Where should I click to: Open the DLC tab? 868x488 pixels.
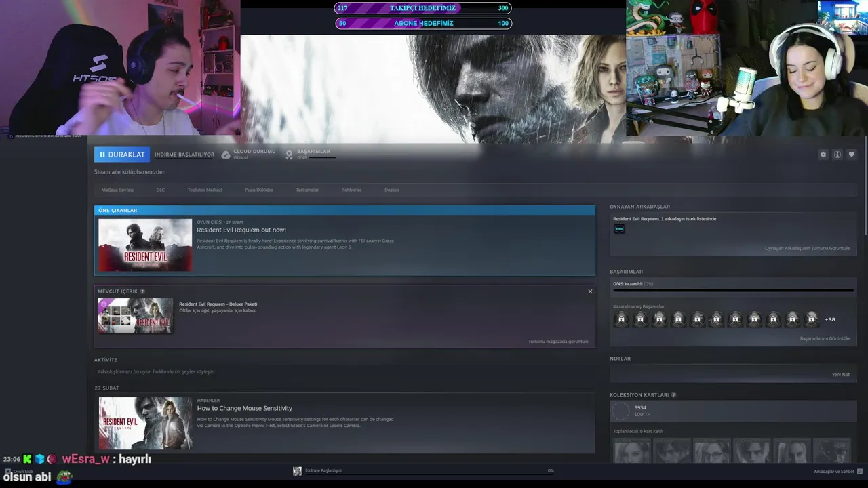click(x=161, y=190)
